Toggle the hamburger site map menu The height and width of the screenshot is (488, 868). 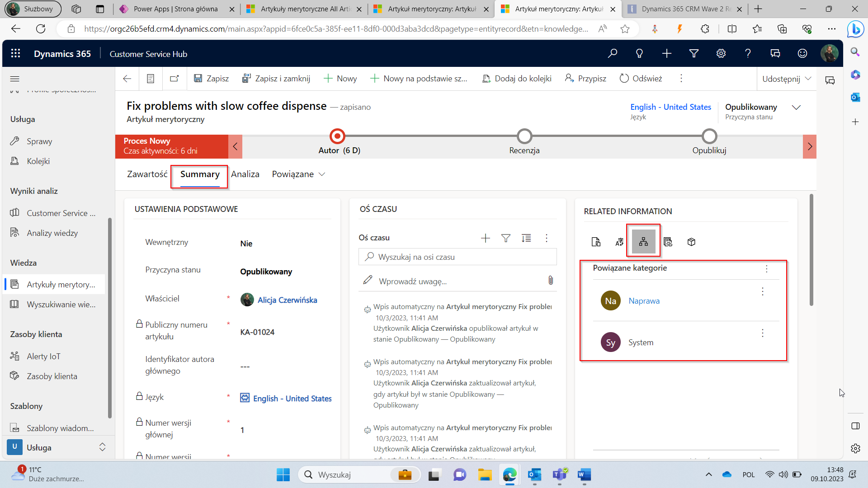click(15, 79)
